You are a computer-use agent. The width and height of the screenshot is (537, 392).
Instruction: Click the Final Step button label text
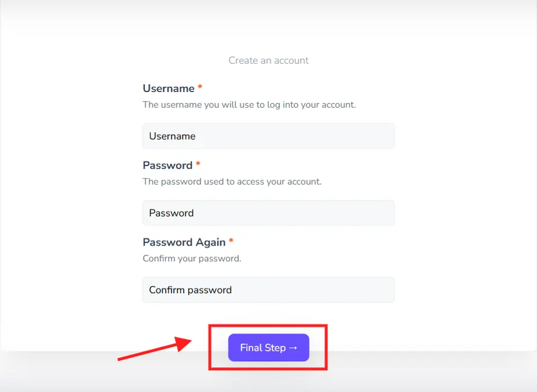click(x=261, y=347)
